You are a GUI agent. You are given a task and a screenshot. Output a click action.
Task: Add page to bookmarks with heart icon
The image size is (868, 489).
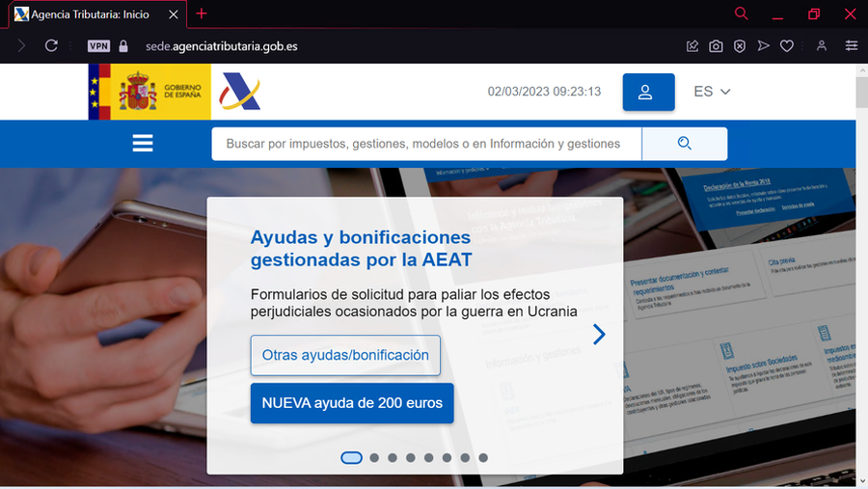787,45
